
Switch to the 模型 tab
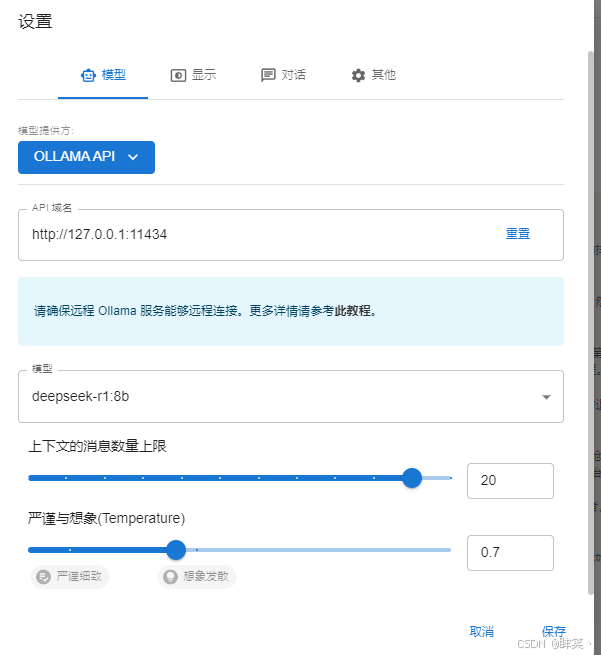click(103, 75)
